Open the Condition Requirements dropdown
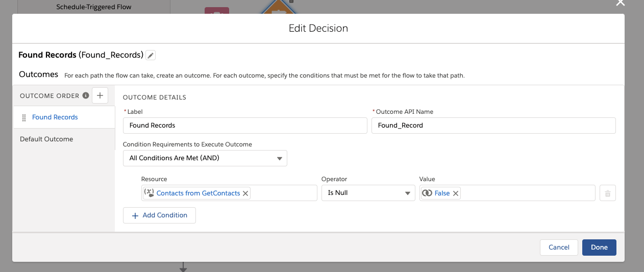This screenshot has width=644, height=272. pos(205,158)
